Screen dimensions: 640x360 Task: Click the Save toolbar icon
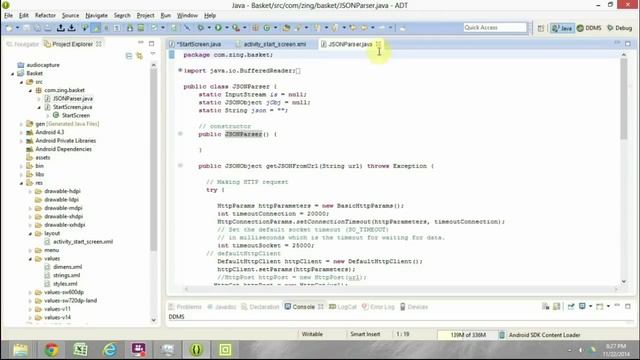pyautogui.click(x=27, y=28)
